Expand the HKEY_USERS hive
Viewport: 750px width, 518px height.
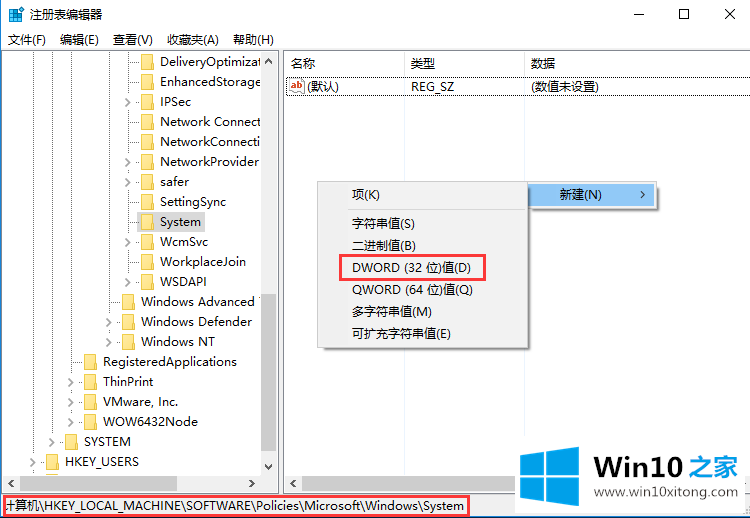click(32, 462)
